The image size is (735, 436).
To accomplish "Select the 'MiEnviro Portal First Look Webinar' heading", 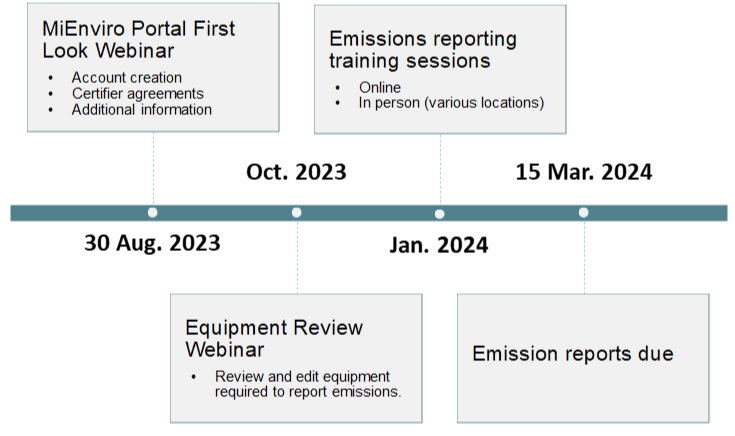I will coord(138,39).
